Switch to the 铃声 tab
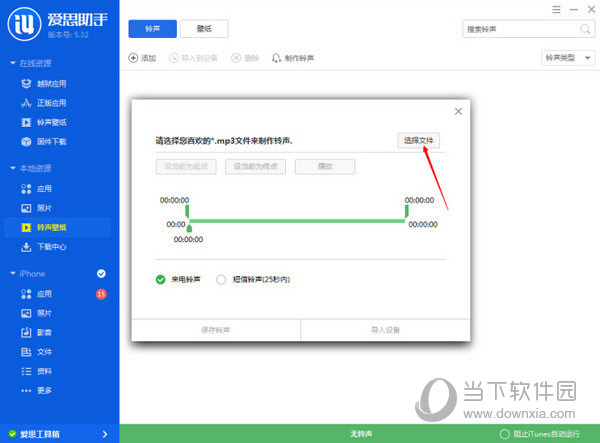 (x=152, y=29)
